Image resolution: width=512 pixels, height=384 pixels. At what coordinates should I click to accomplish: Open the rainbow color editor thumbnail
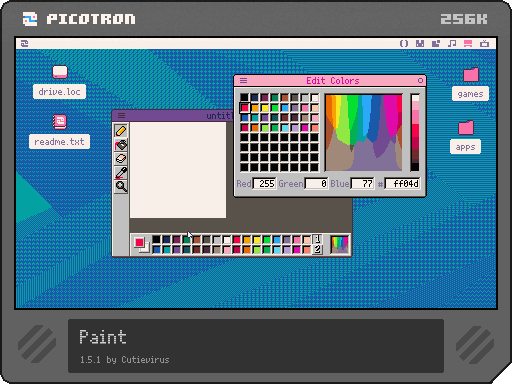tap(339, 244)
